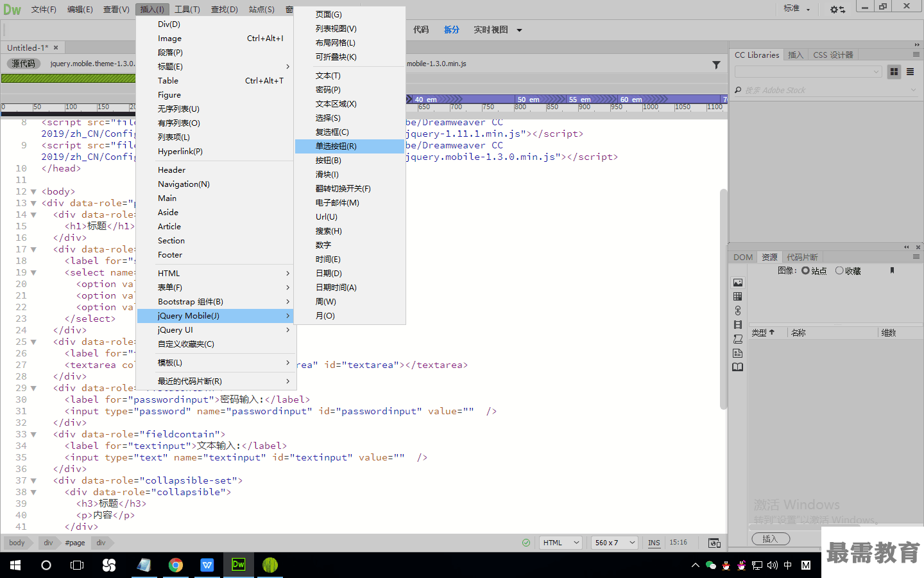Open sync settings gear icon
The width and height of the screenshot is (924, 578).
tap(837, 9)
